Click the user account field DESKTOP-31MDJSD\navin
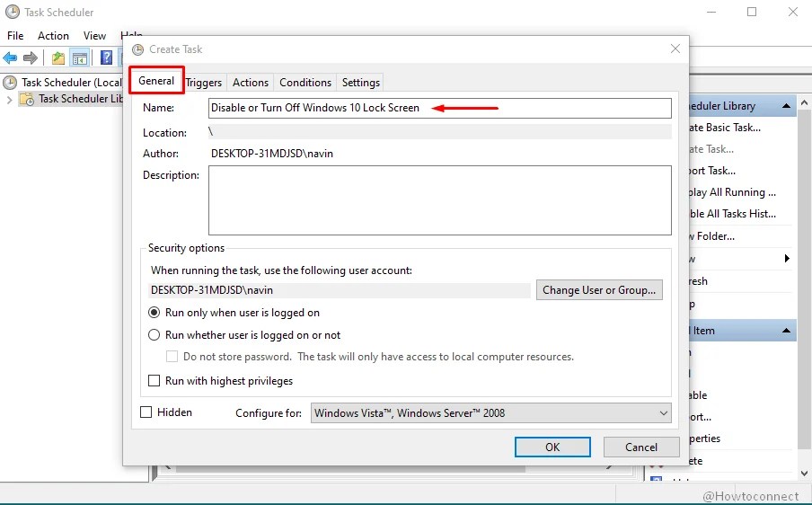This screenshot has width=812, height=505. tap(340, 290)
